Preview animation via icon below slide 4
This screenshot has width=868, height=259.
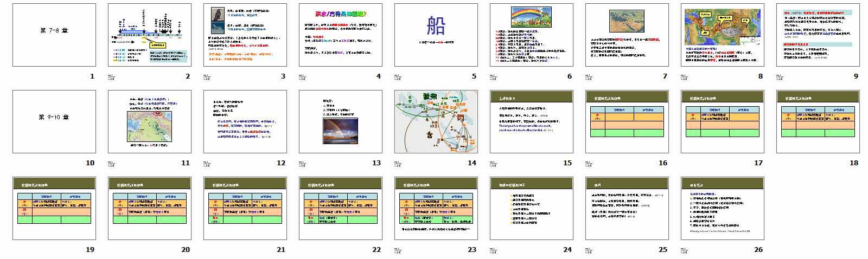tap(303, 76)
